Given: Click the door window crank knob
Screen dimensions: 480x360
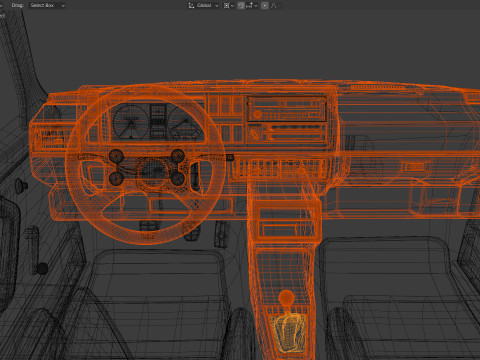Looking at the screenshot, I should tap(42, 269).
